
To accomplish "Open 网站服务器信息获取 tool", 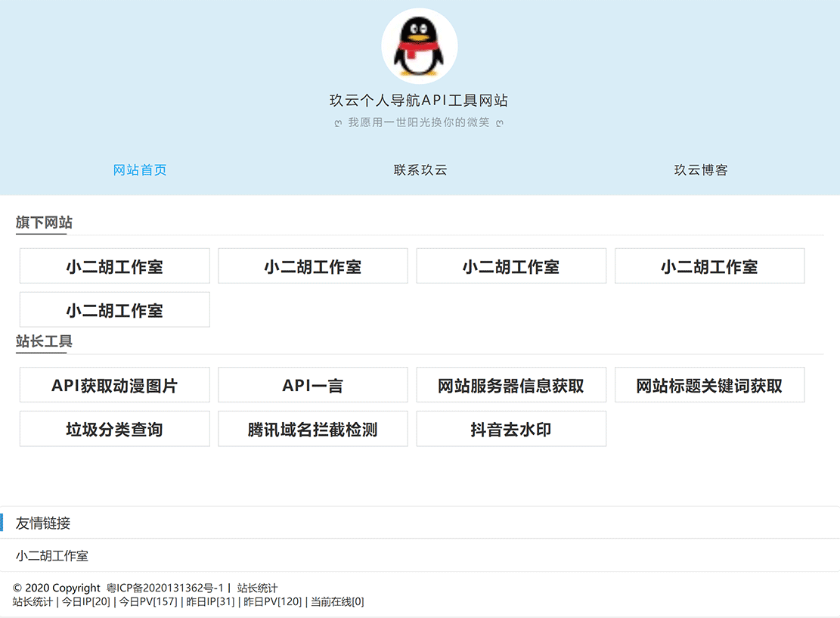I will [511, 385].
